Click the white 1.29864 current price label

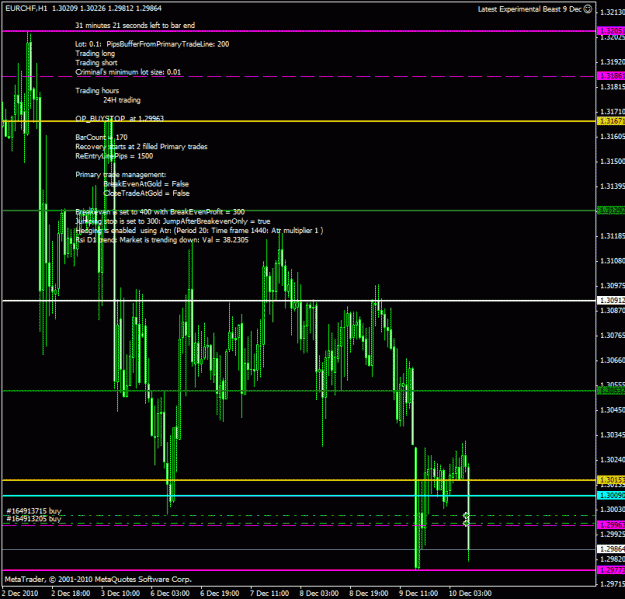click(x=611, y=549)
